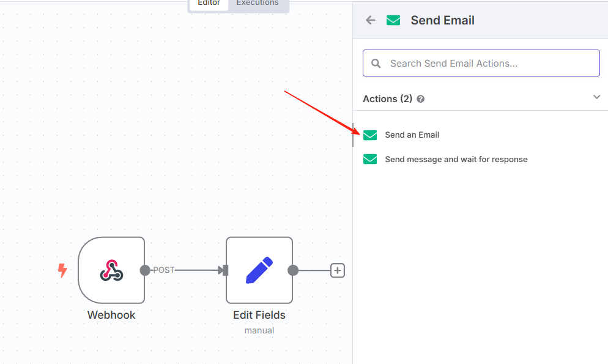Click the red lightning trigger icon
This screenshot has height=364, width=608.
(x=62, y=270)
